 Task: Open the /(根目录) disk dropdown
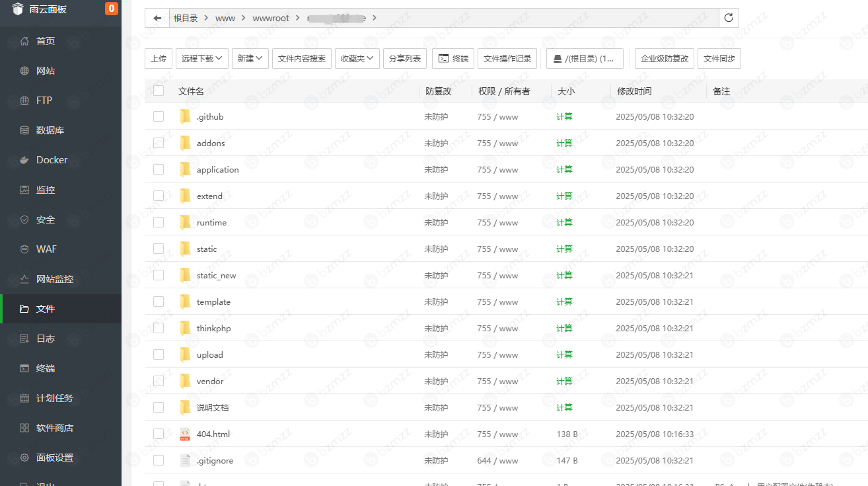pyautogui.click(x=585, y=58)
